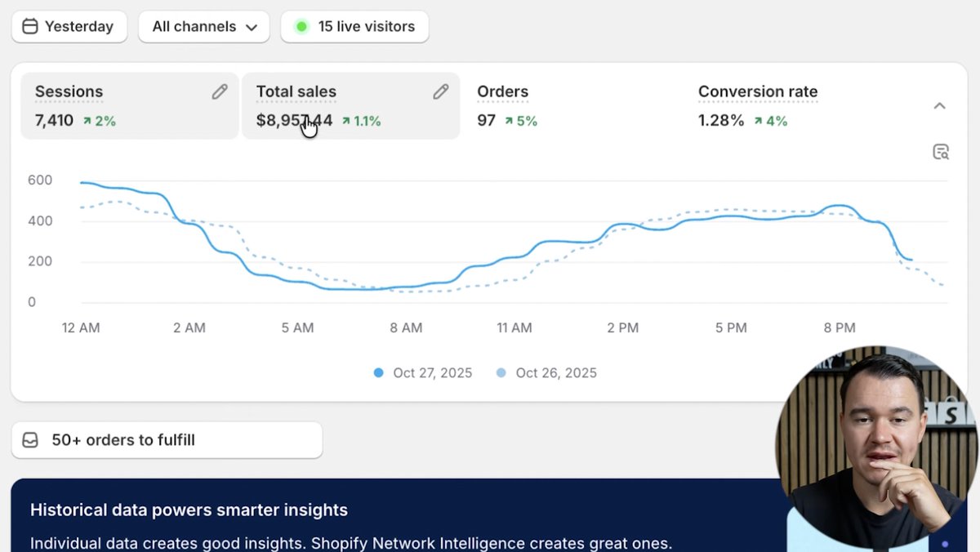Expand the Yesterday date range picker
980x552 pixels.
[x=69, y=26]
